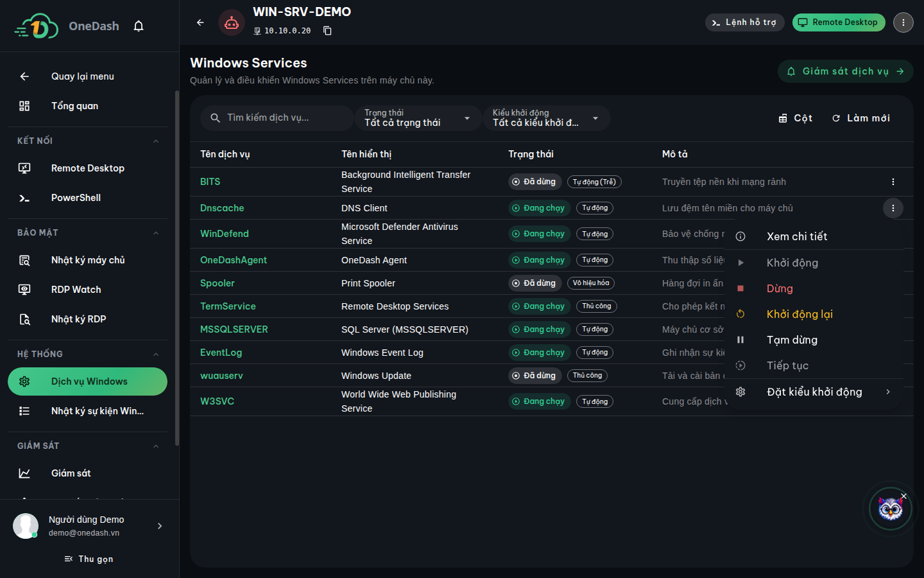Open the W3SVC service link
The height and width of the screenshot is (578, 924).
218,401
